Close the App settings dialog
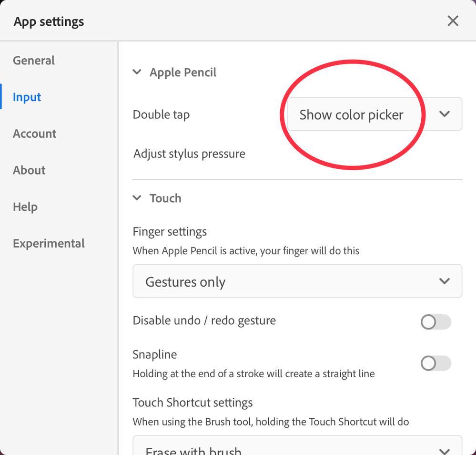476x455 pixels. point(453,21)
